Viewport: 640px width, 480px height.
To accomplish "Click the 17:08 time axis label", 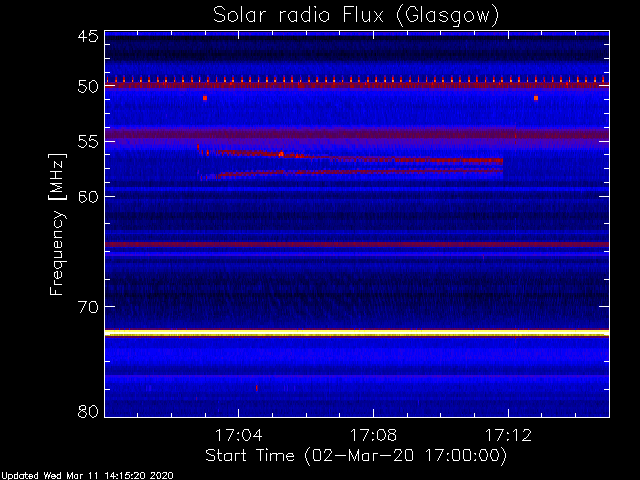I will click(x=373, y=436).
